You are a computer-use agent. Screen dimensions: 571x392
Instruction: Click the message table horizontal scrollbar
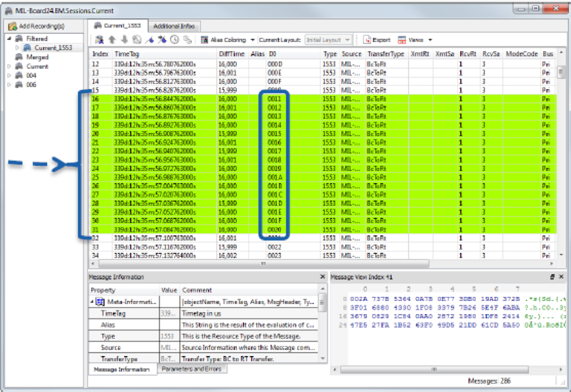[264, 264]
